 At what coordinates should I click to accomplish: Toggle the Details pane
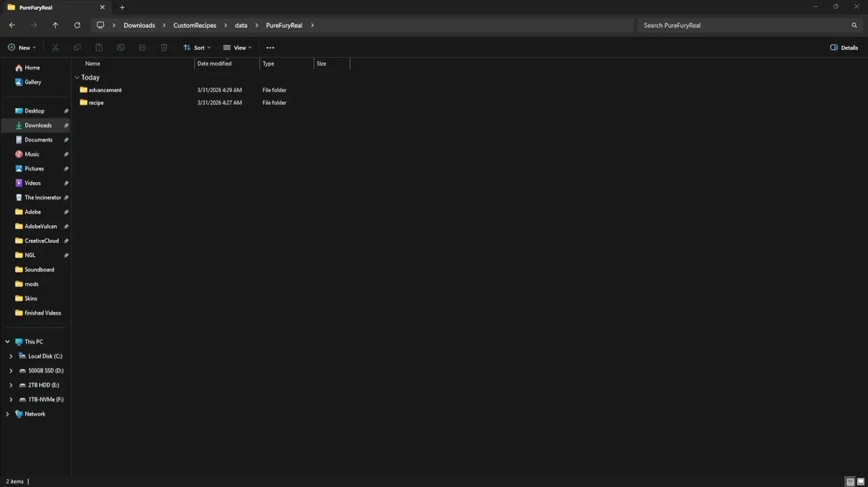844,47
